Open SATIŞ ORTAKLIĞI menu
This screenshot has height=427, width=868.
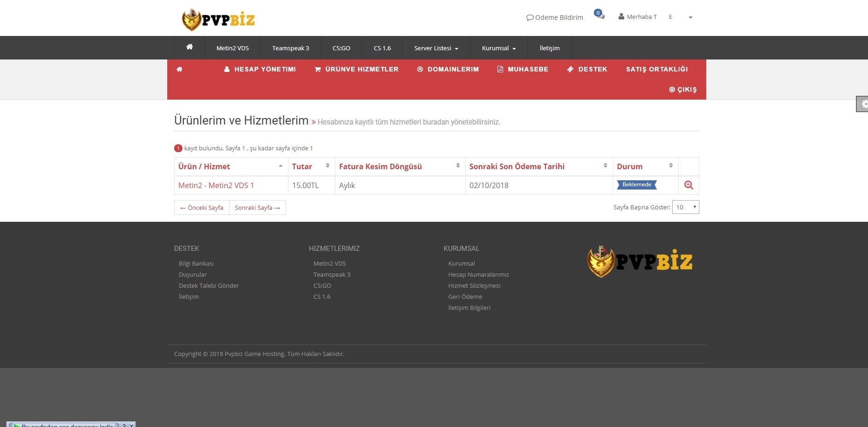coord(657,69)
